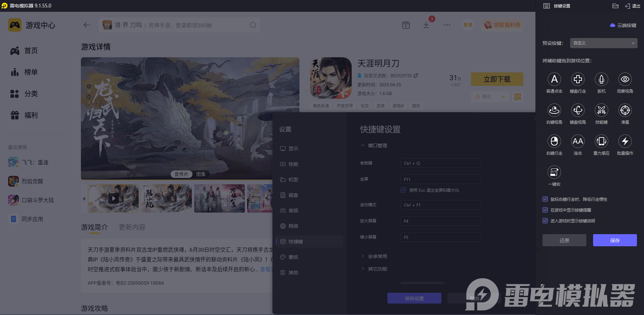Switch to the 显示 settings tab

pos(293,148)
